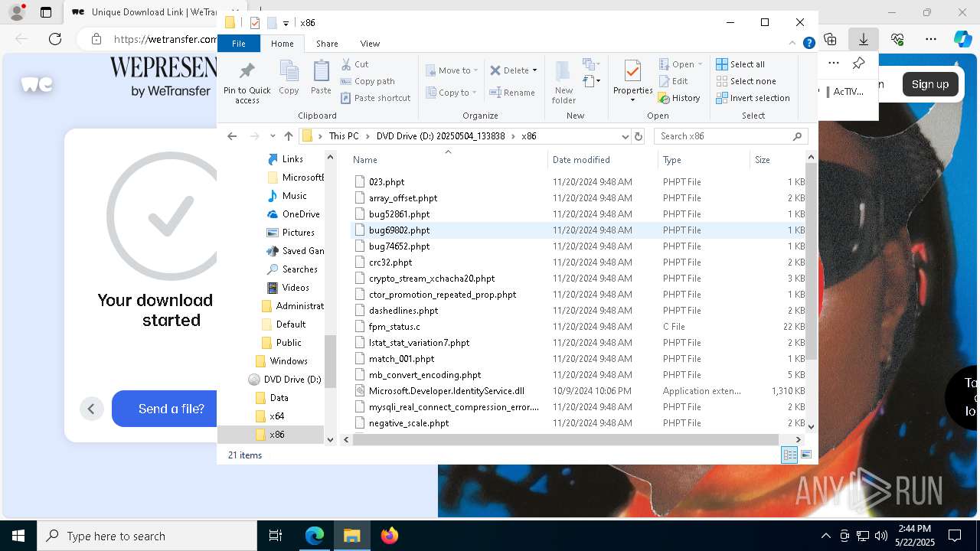Click This PC in the address breadcrumb
The width and height of the screenshot is (980, 551).
tap(344, 136)
